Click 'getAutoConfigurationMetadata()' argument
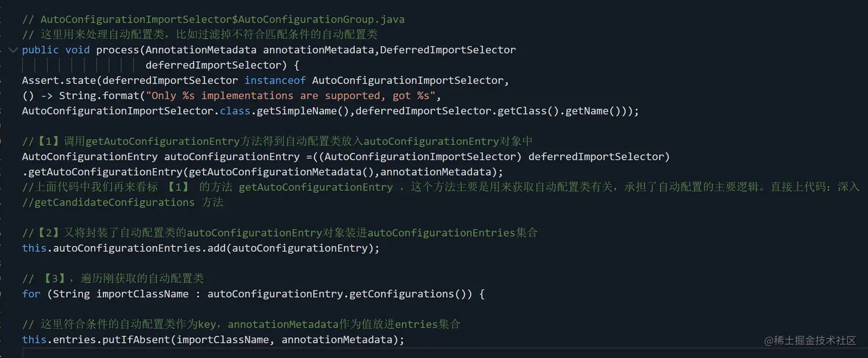 281,172
